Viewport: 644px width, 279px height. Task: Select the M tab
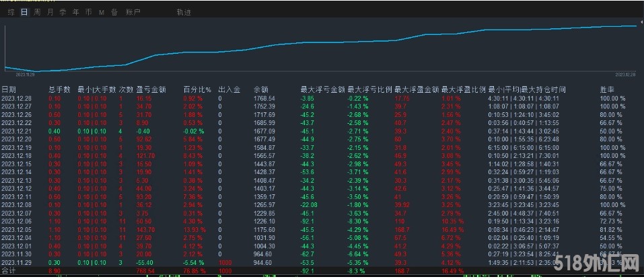(x=101, y=12)
